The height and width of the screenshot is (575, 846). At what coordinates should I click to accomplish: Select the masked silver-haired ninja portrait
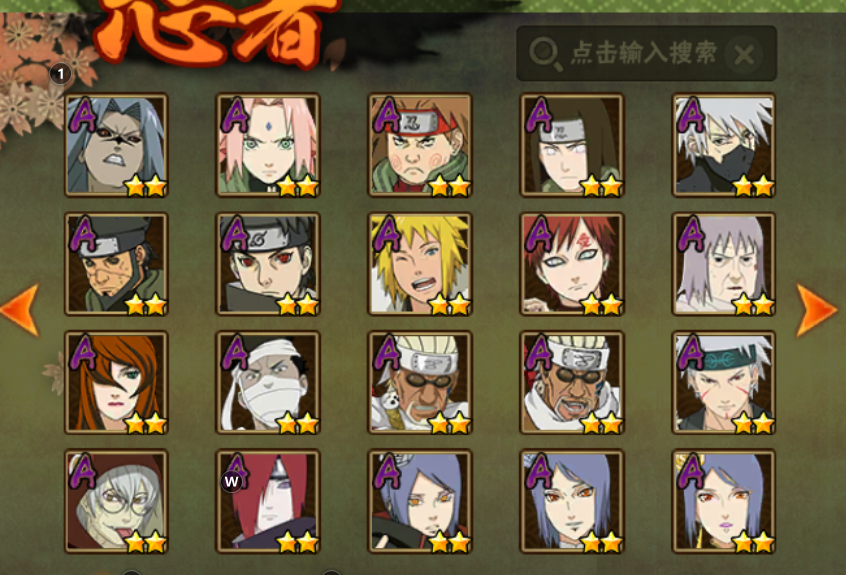click(724, 145)
